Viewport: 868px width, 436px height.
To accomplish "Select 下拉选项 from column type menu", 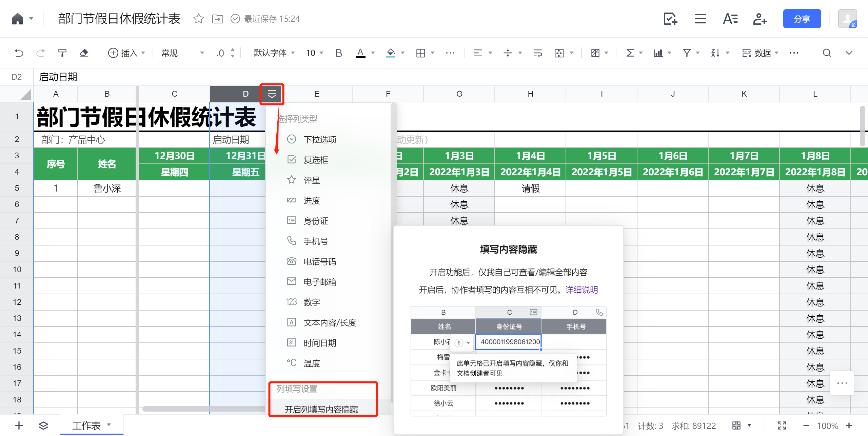I will tap(320, 139).
